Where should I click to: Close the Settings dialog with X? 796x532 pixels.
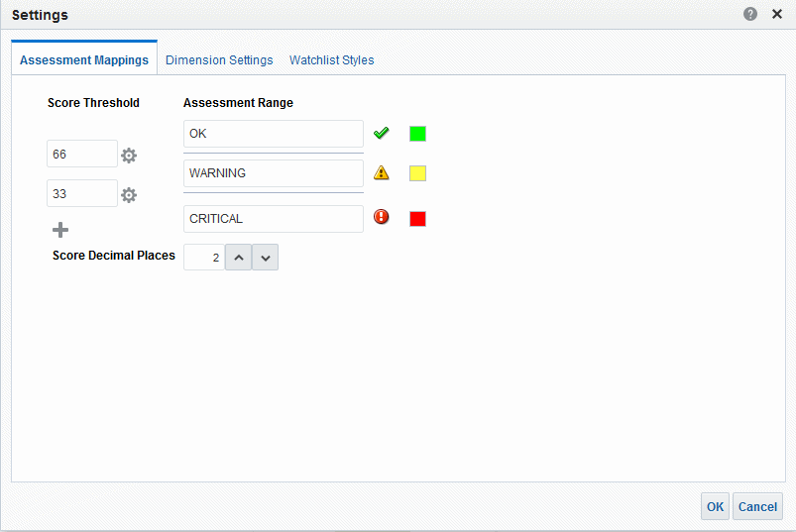pyautogui.click(x=777, y=15)
